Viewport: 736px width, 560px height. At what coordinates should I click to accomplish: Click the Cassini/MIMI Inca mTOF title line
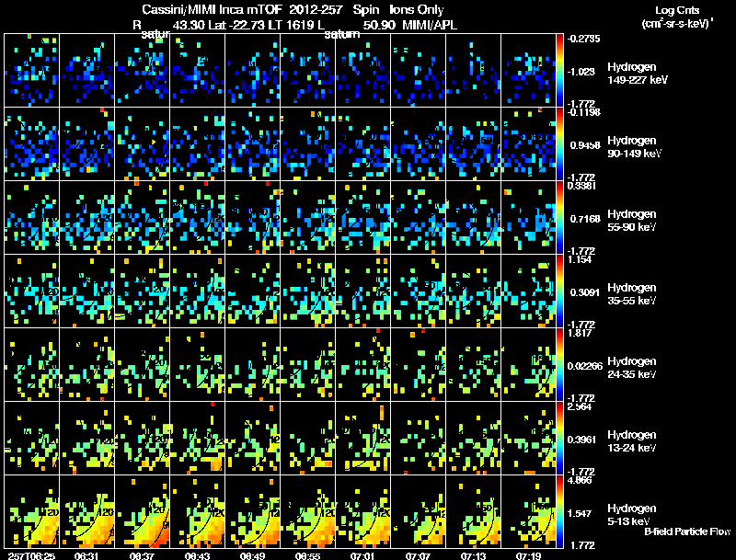[293, 9]
